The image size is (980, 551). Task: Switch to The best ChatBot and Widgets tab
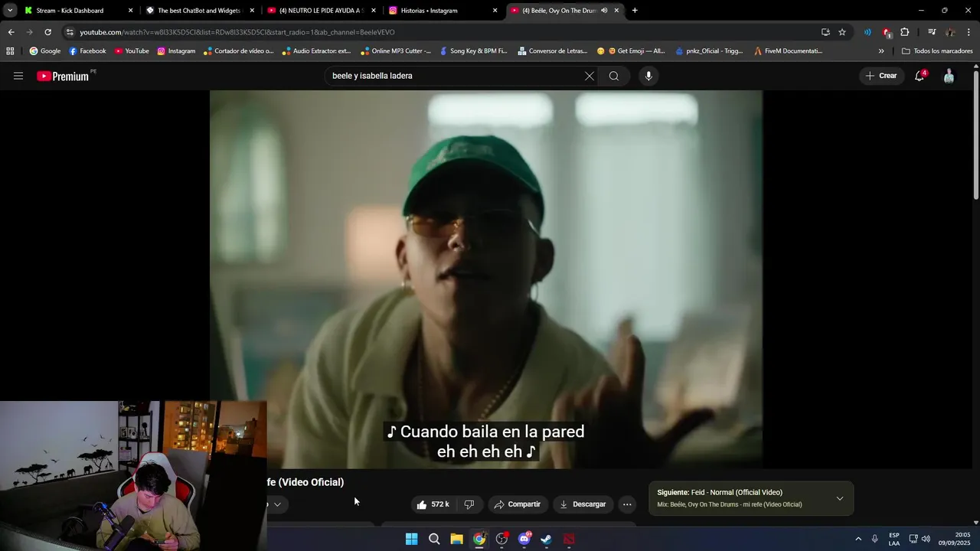[x=198, y=11]
